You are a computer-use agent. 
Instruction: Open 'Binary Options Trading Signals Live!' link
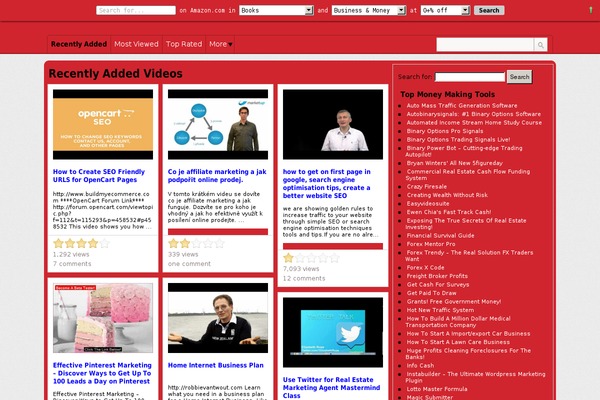[x=458, y=140]
